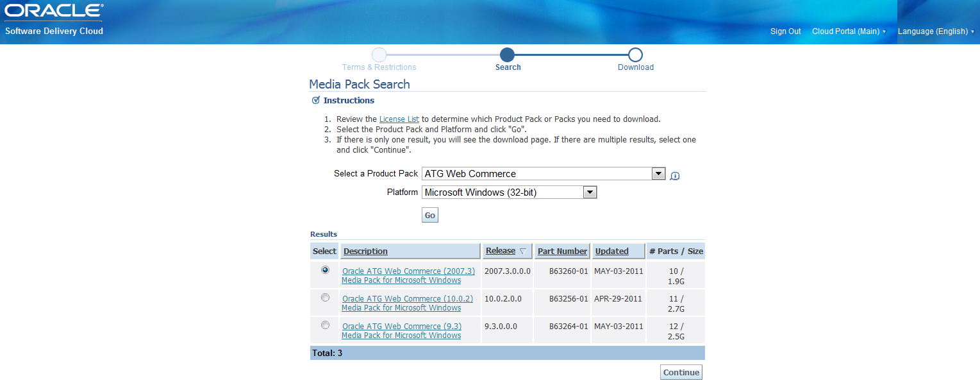Viewport: 980px width, 392px height.
Task: Select the 10.0.2 media pack radio button
Action: [x=326, y=298]
